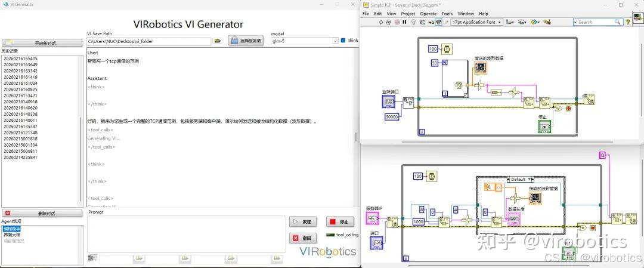Select the 端口 numeric control terminal

click(x=377, y=244)
